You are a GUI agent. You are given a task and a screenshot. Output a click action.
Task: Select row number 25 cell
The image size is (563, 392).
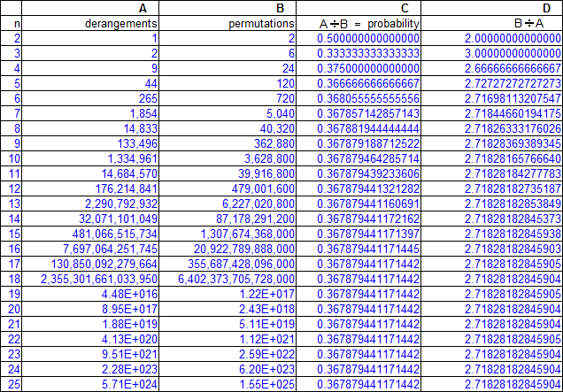click(x=11, y=384)
